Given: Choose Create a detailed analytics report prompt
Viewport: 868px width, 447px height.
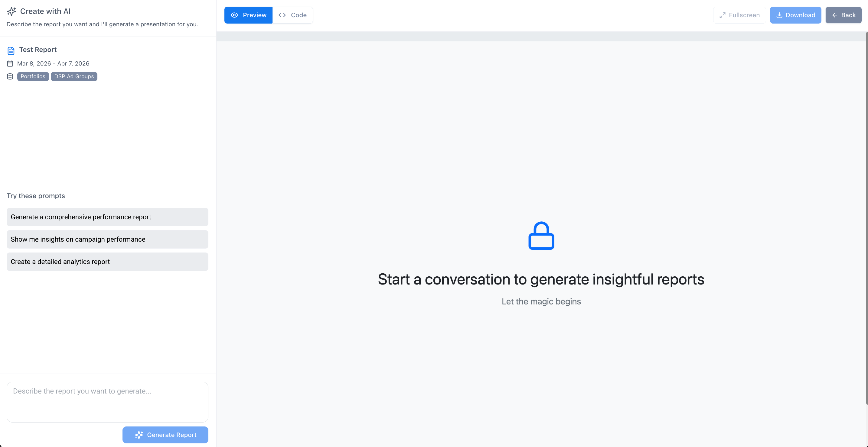Looking at the screenshot, I should click(107, 262).
